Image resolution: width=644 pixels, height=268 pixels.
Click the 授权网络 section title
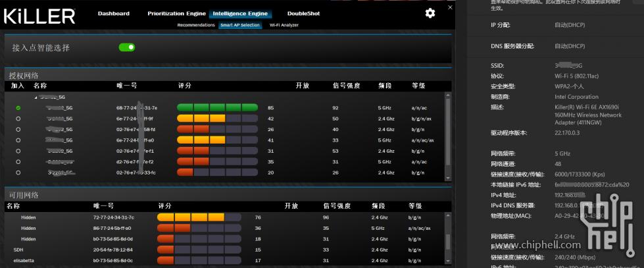pyautogui.click(x=24, y=76)
